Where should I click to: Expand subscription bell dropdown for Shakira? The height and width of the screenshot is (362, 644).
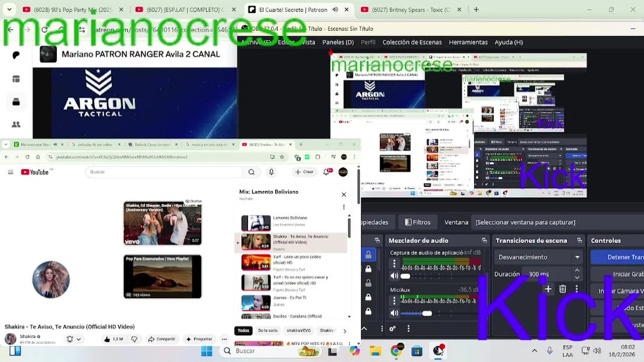click(x=78, y=339)
